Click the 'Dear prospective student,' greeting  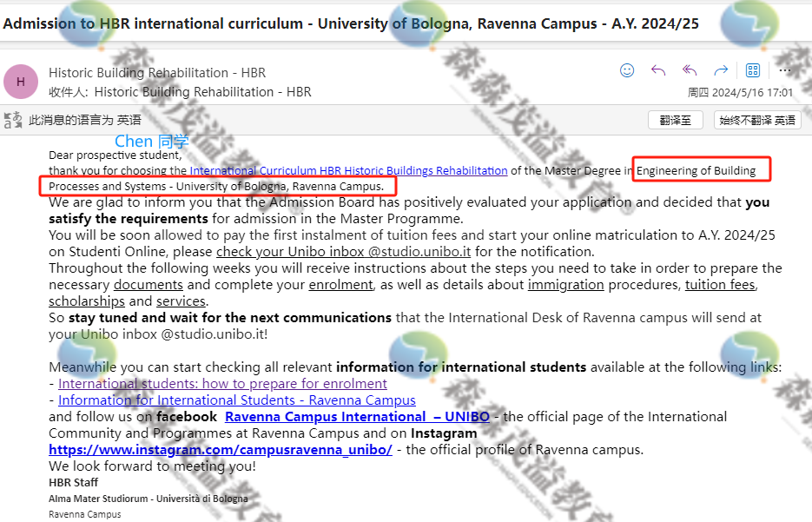point(116,155)
